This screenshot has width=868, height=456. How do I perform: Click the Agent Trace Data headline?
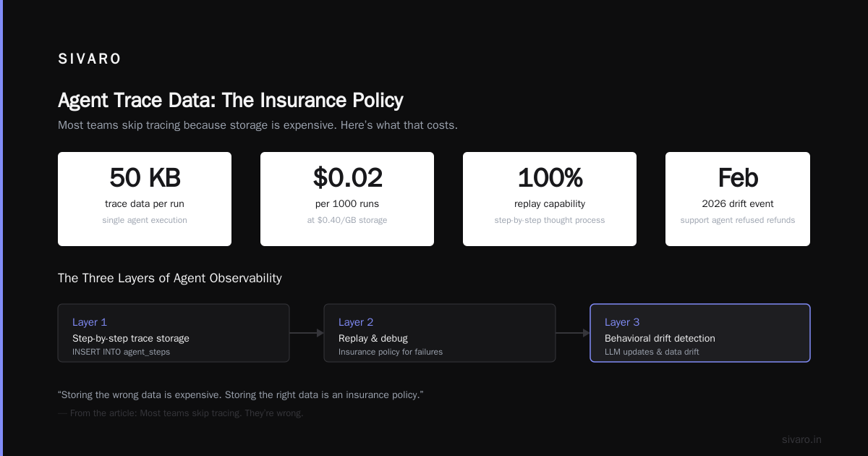click(231, 100)
